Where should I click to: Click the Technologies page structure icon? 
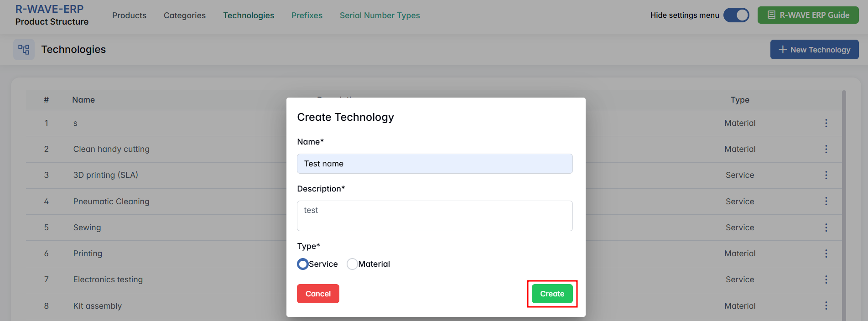click(x=24, y=50)
